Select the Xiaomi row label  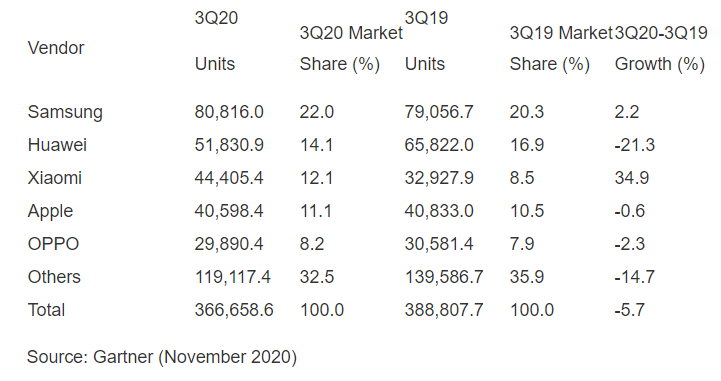[55, 178]
